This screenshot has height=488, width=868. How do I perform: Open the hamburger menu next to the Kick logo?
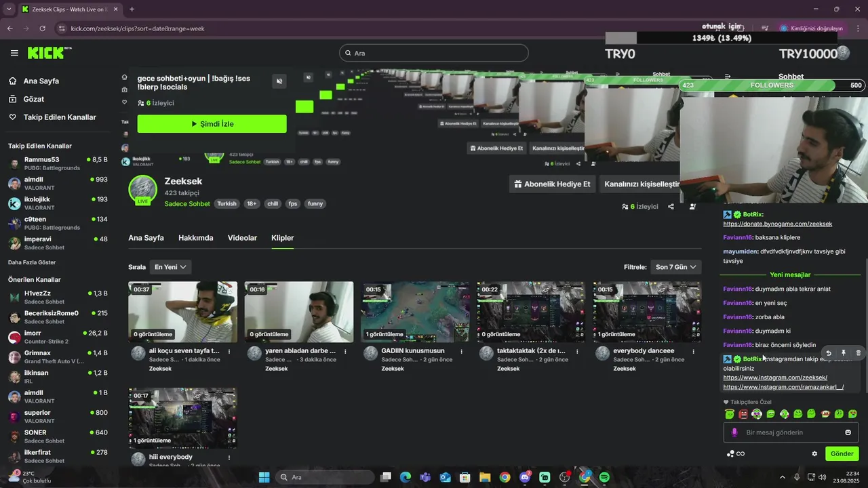(14, 53)
